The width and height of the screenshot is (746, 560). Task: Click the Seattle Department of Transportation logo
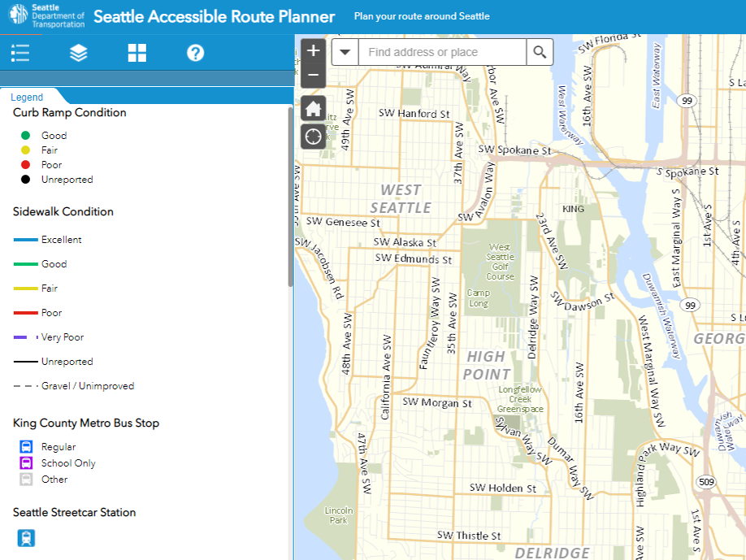pos(46,16)
